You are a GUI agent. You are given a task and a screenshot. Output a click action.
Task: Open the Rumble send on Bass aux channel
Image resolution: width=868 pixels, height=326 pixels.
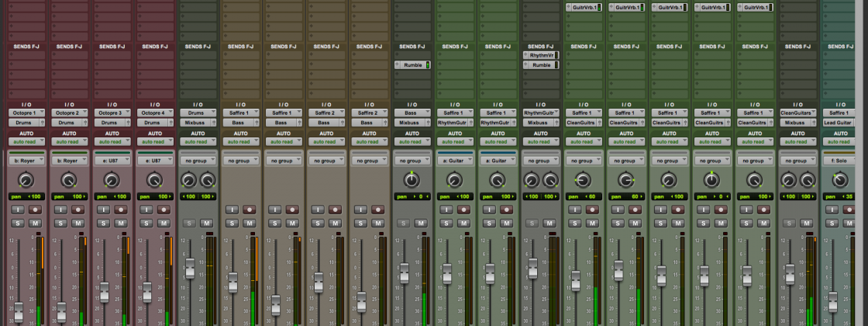(412, 65)
